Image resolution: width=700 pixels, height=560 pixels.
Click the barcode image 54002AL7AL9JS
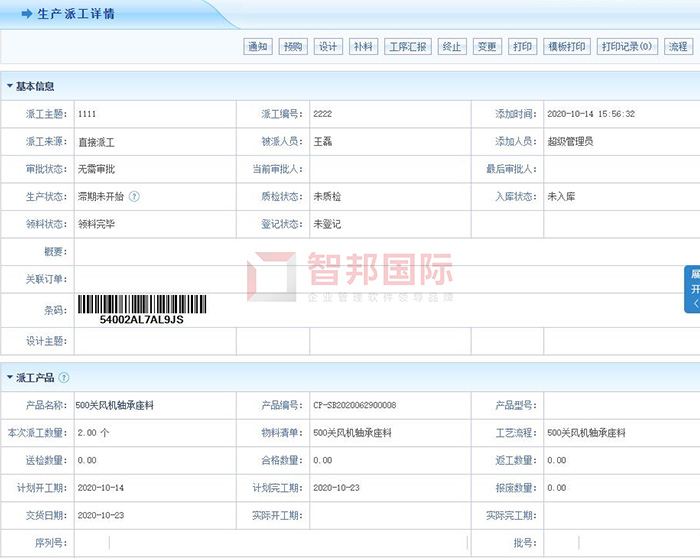coord(141,310)
